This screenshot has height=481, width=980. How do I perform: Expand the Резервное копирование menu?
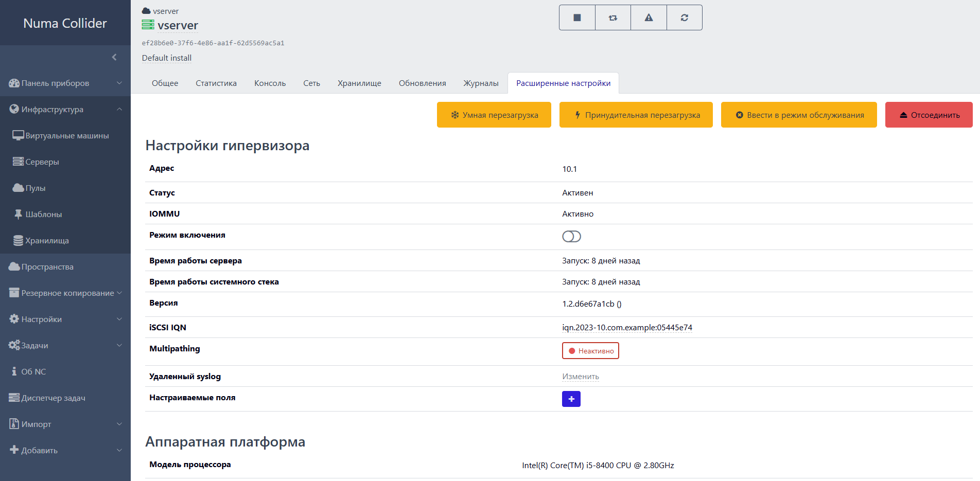pos(65,293)
